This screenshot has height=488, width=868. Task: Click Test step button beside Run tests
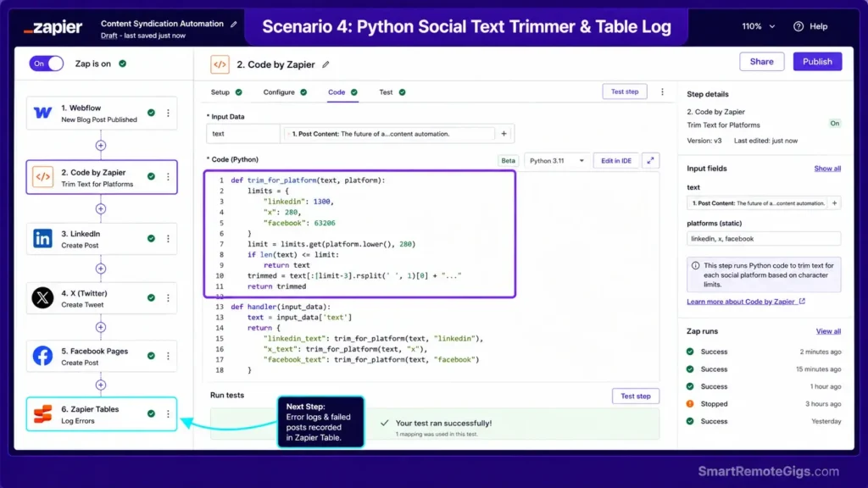(x=636, y=396)
